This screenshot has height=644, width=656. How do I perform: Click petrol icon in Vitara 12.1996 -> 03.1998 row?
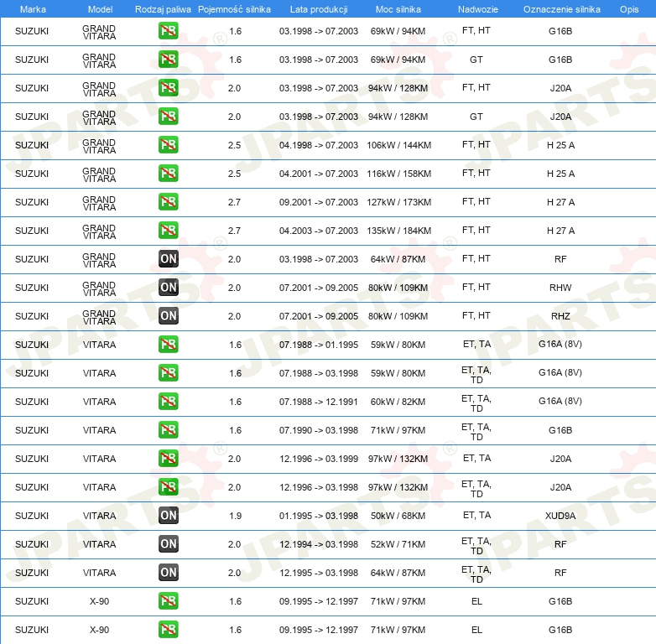pos(168,486)
